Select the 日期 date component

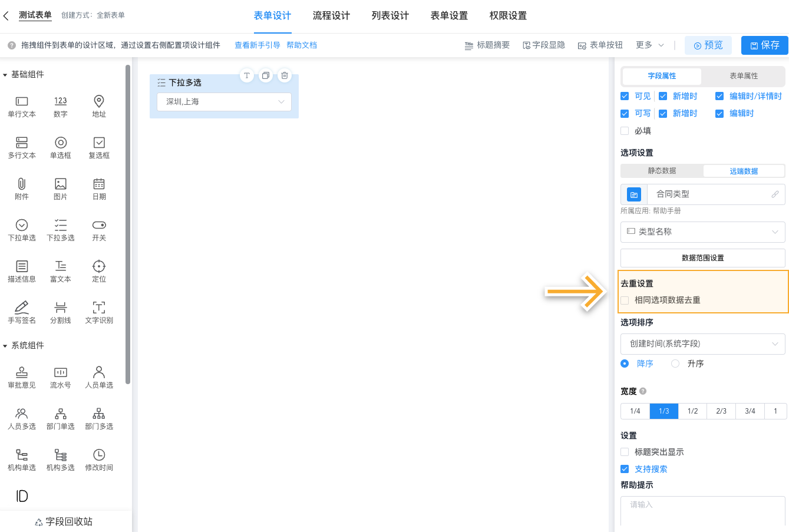coord(98,189)
